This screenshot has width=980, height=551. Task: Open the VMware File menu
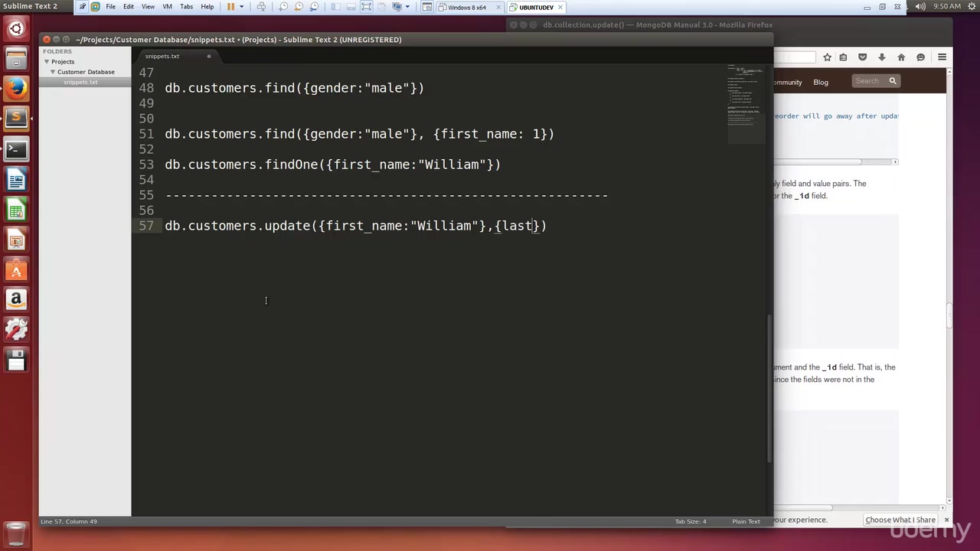tap(111, 7)
